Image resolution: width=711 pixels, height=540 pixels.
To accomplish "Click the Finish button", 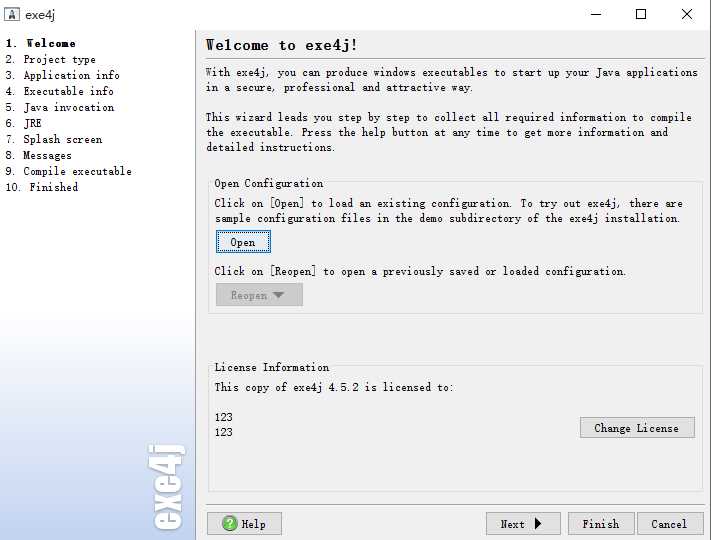I will click(x=601, y=523).
